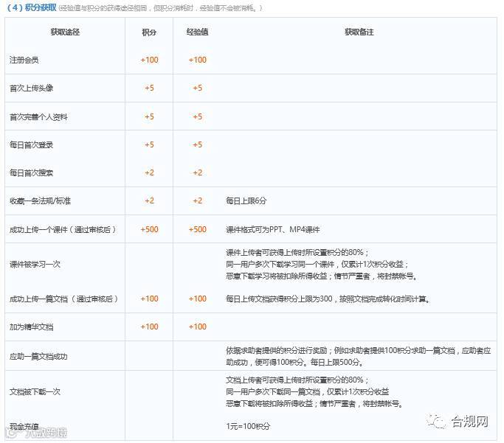Viewport: 504px width, 443px height.
Task: Select the "应助一篇文档成功" row label
Action: click(x=38, y=356)
